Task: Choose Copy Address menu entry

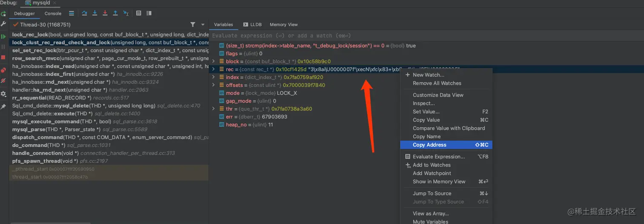Action: (446, 145)
